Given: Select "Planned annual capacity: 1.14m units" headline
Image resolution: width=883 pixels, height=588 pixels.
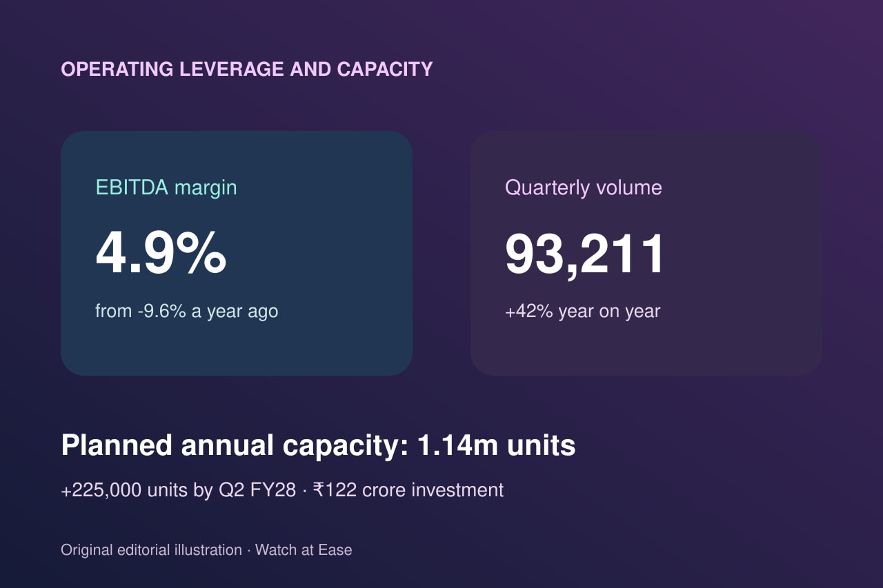Looking at the screenshot, I should coord(318,445).
